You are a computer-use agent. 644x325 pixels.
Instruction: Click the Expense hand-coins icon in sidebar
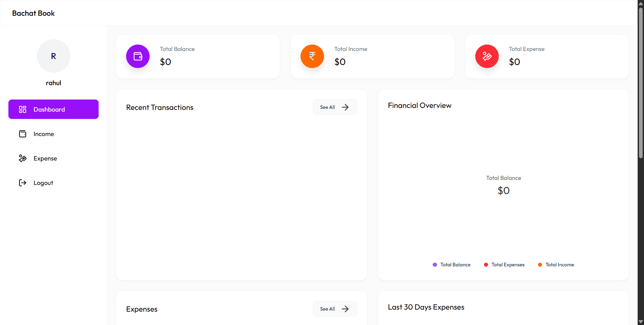22,158
